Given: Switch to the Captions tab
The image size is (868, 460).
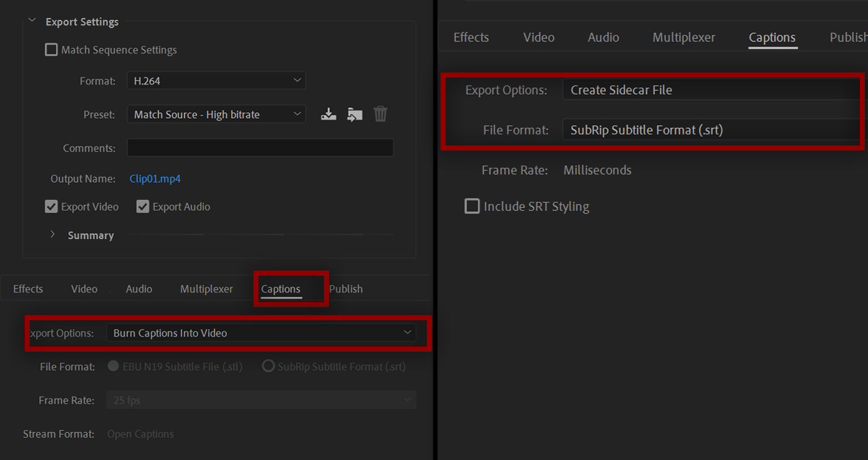Looking at the screenshot, I should 280,289.
